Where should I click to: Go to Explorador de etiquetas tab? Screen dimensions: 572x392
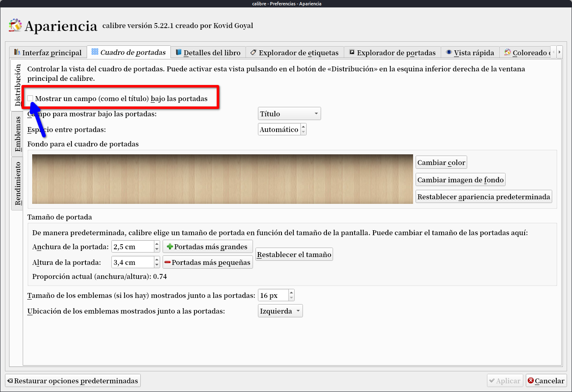tap(295, 52)
